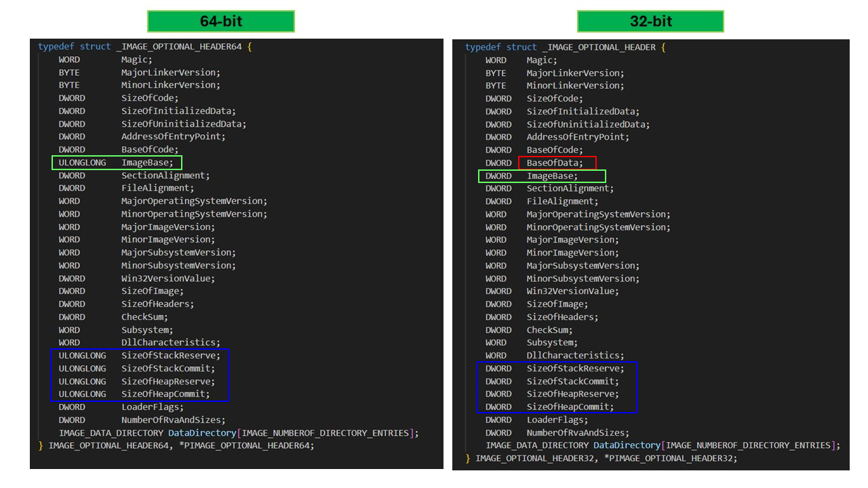
Task: Click "CheckSum" in the 32-bit struct
Action: 548,330
